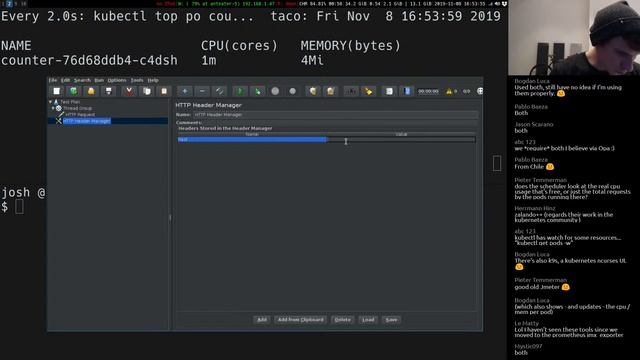Image resolution: width=640 pixels, height=360 pixels.
Task: Start test with no pauses icon
Action: (x=258, y=91)
